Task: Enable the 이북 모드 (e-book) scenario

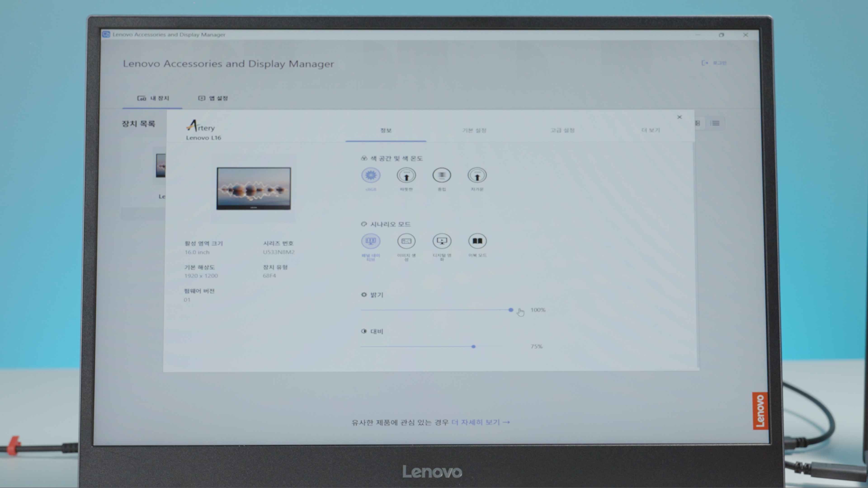Action: pyautogui.click(x=477, y=241)
